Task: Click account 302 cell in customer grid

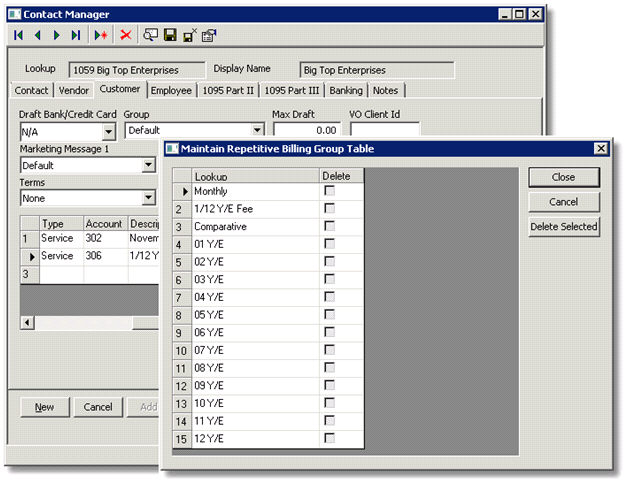Action: click(106, 238)
